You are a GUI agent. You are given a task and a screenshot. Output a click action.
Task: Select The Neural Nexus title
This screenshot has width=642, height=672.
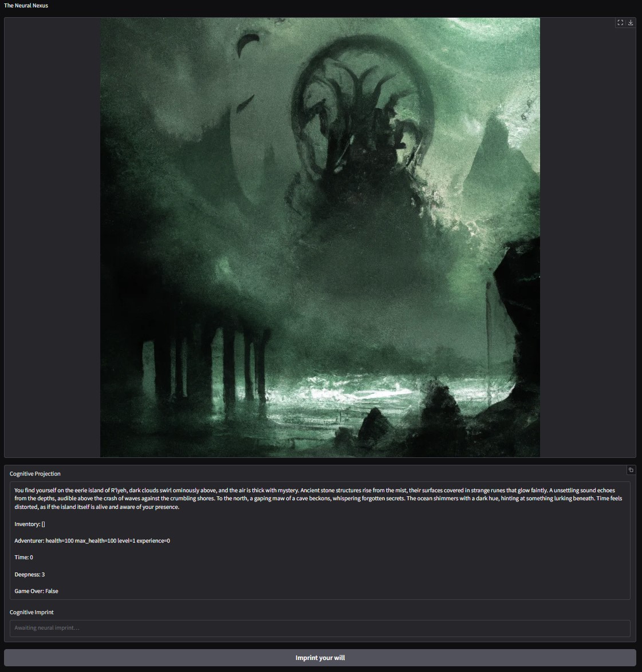27,5
